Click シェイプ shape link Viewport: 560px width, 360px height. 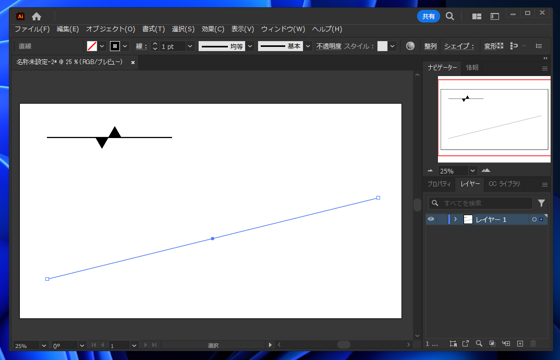click(x=459, y=46)
